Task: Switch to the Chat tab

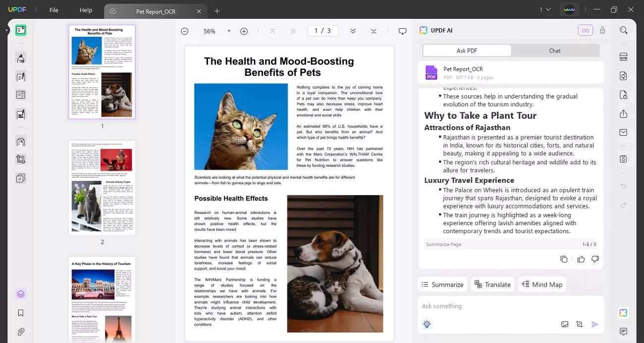Action: (x=554, y=50)
